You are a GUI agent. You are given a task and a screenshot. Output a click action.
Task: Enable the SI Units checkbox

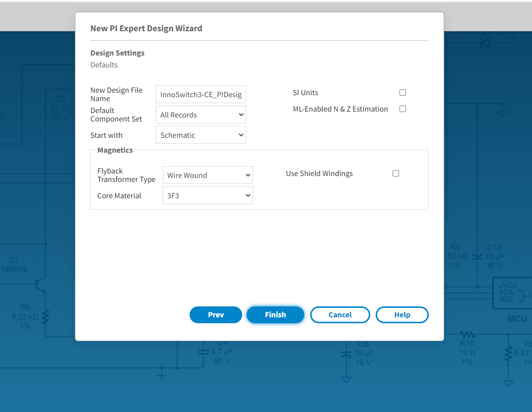click(x=403, y=93)
